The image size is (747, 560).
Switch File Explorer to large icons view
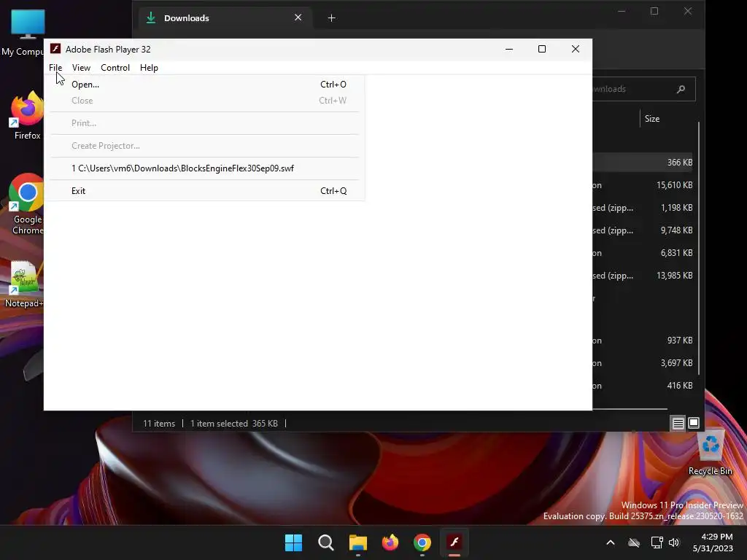pyautogui.click(x=694, y=423)
